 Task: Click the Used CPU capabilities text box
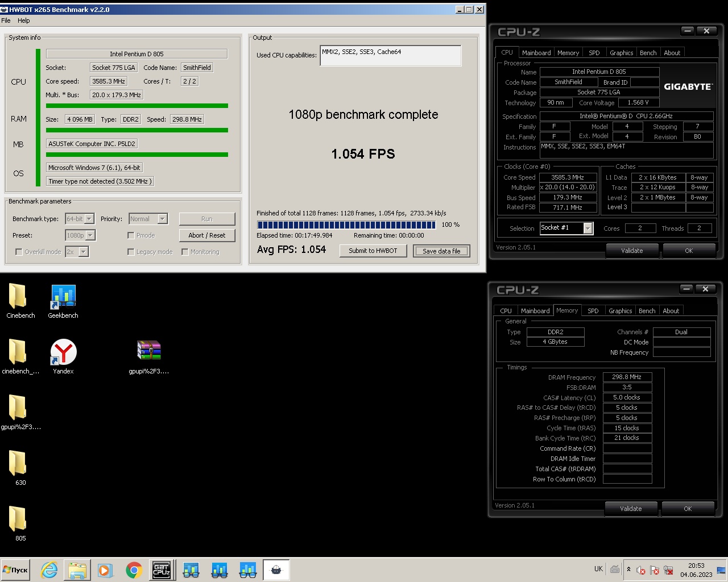click(391, 56)
